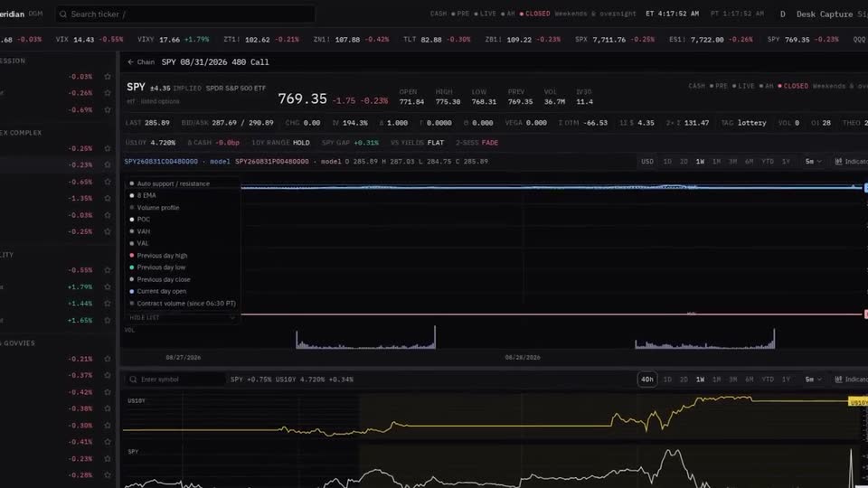Collapse the overlay list with HIDE LIST
The image size is (868, 488).
[182, 317]
